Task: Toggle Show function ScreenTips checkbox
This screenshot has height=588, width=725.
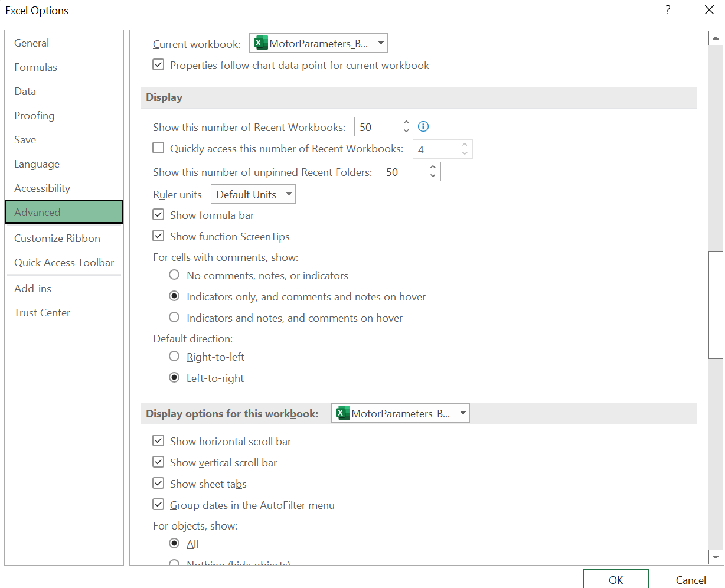Action: pos(158,236)
